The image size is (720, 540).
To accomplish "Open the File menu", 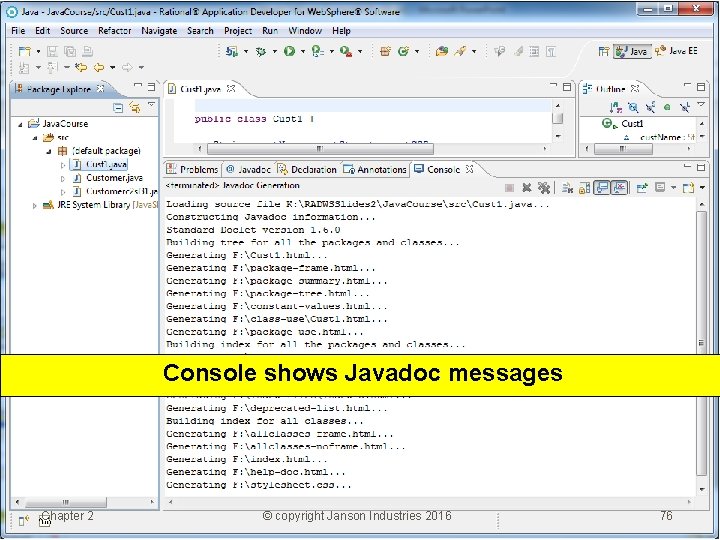I will pos(18,31).
